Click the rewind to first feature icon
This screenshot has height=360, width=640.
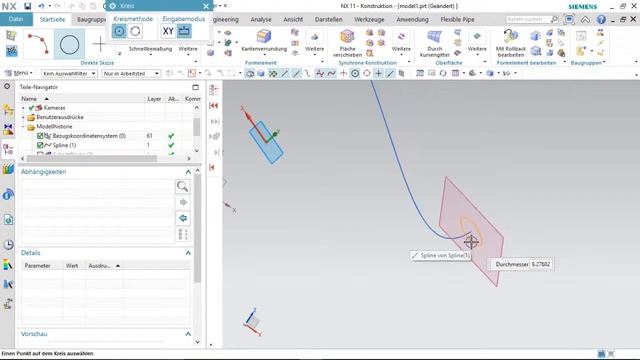point(213,106)
